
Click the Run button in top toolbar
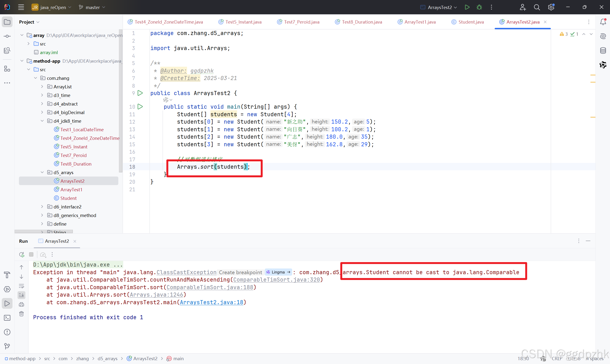click(x=467, y=7)
